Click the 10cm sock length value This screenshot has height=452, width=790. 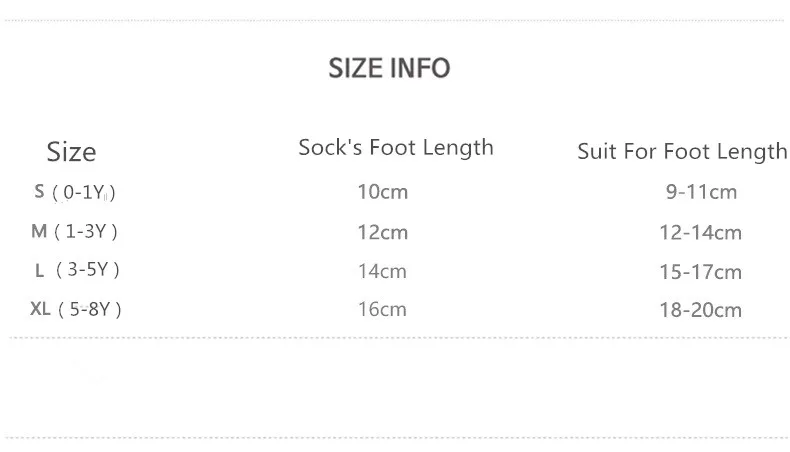click(x=382, y=192)
